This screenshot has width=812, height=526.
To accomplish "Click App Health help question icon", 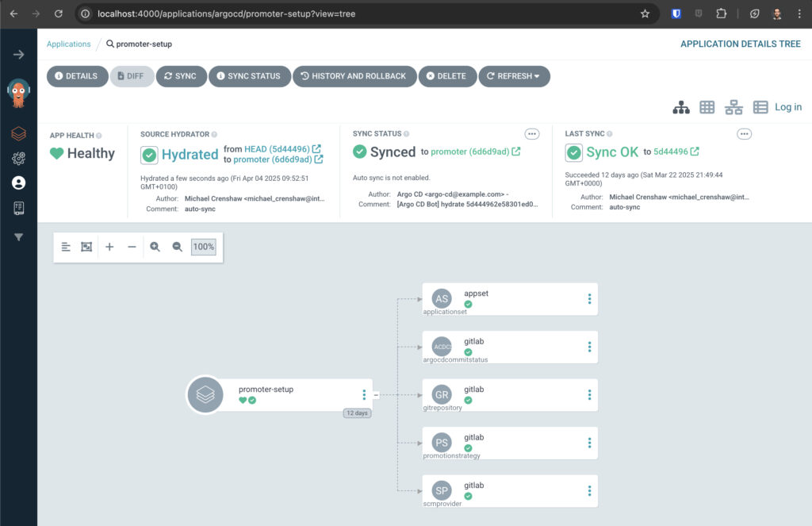I will tap(99, 136).
